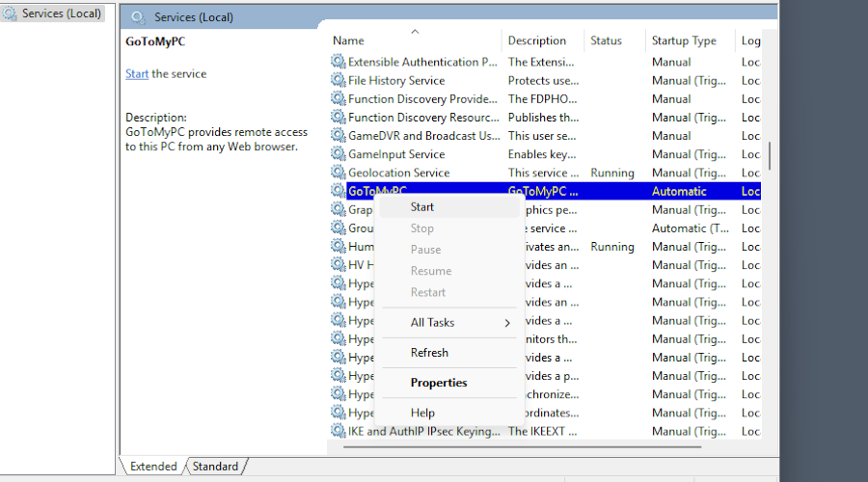This screenshot has width=868, height=482.
Task: Select the Function Discovery Provider Host name
Action: (x=422, y=98)
